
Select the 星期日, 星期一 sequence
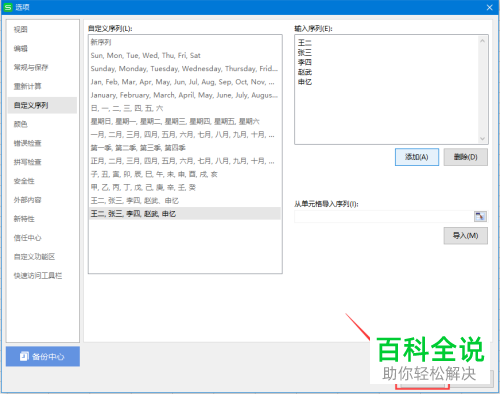click(185, 122)
